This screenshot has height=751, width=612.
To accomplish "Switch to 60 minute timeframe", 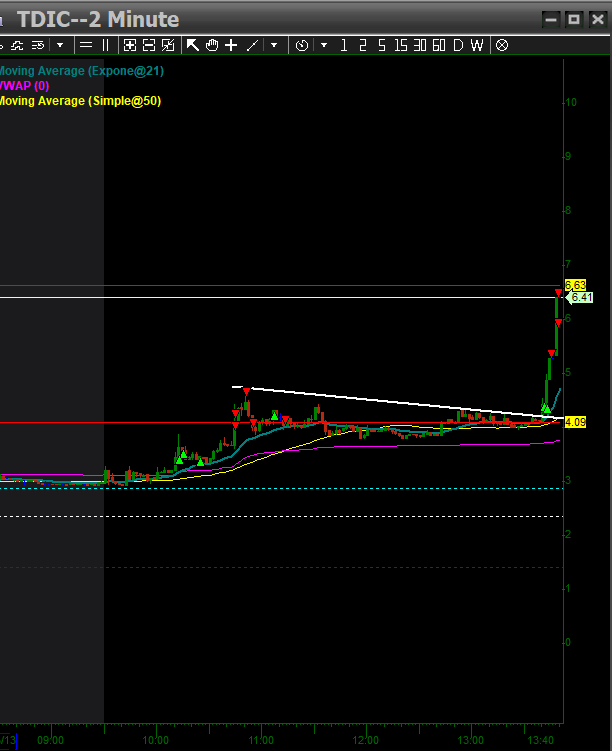I will (439, 46).
